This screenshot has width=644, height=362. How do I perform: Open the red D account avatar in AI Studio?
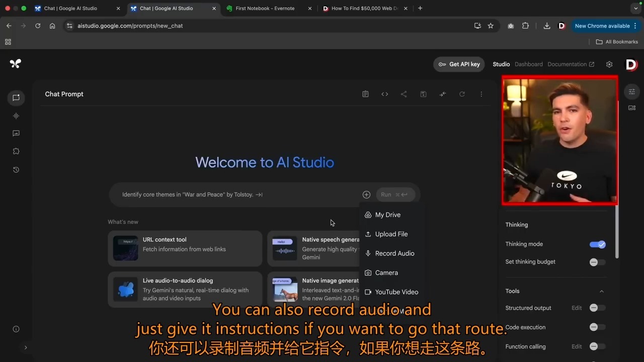click(631, 64)
